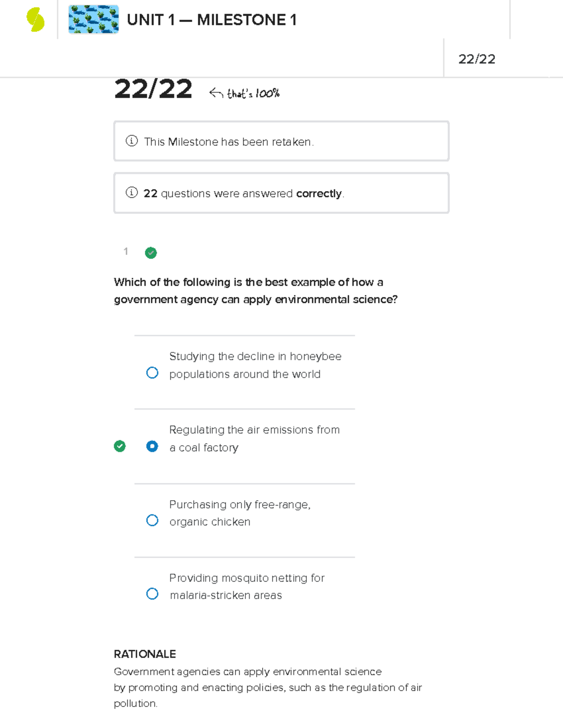Click the RATIONALE heading
This screenshot has height=728, width=563.
[x=145, y=654]
